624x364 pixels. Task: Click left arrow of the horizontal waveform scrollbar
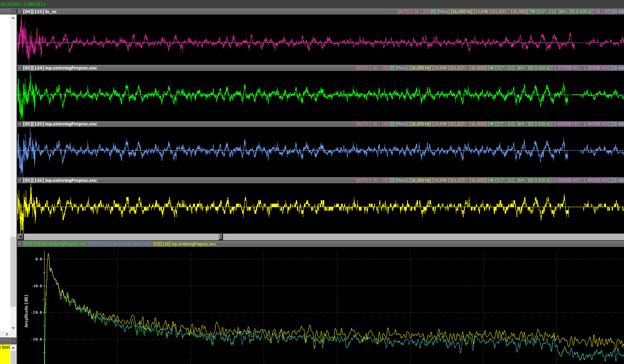coord(21,237)
